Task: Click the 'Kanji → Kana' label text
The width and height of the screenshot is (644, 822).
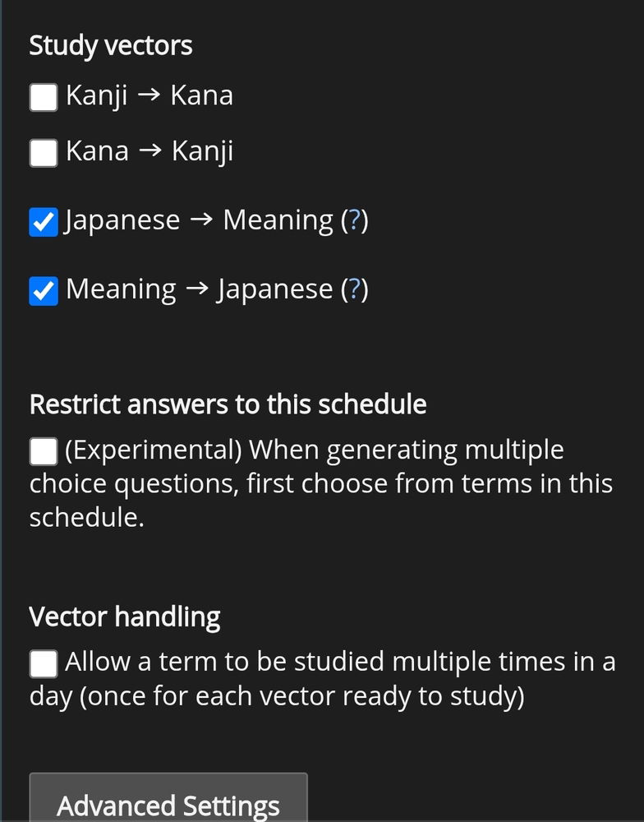Action: tap(149, 96)
